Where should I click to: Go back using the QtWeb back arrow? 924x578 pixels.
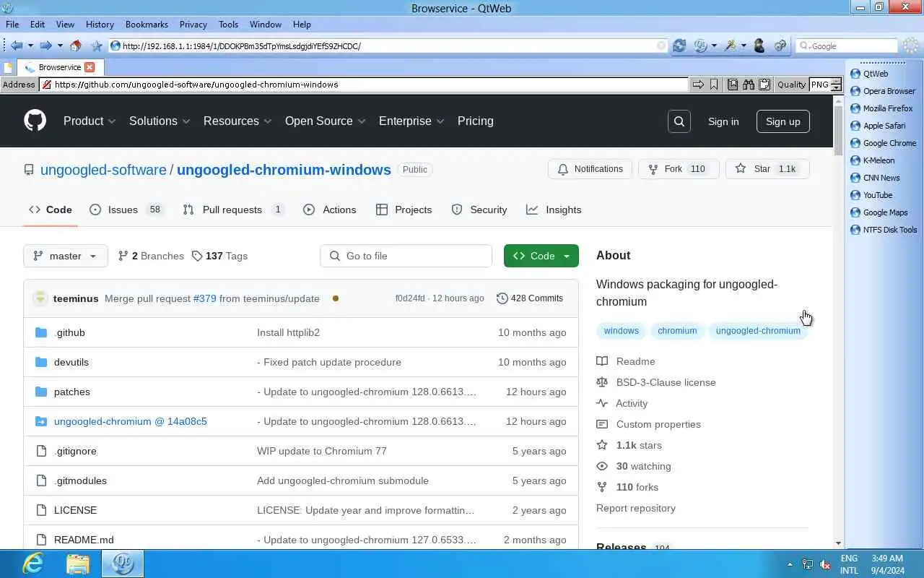pos(16,46)
